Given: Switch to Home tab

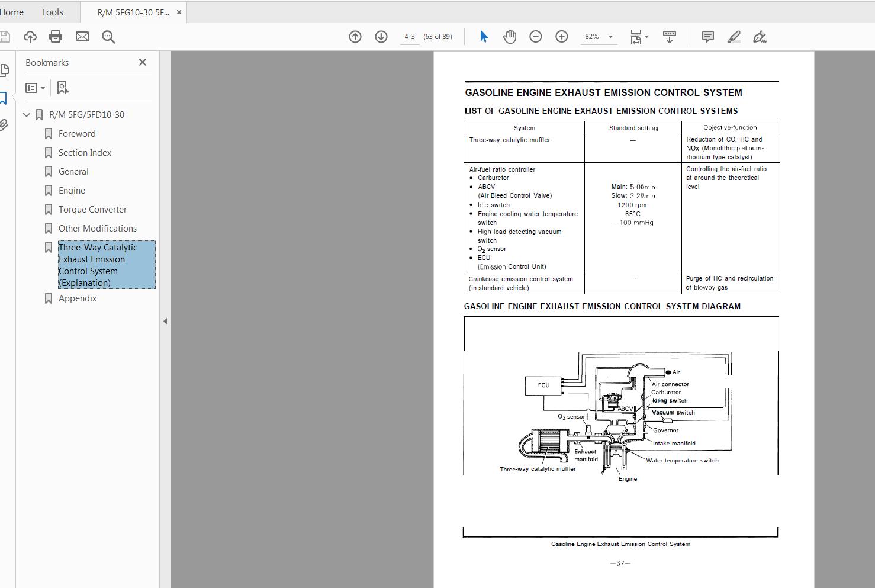Looking at the screenshot, I should (x=12, y=12).
